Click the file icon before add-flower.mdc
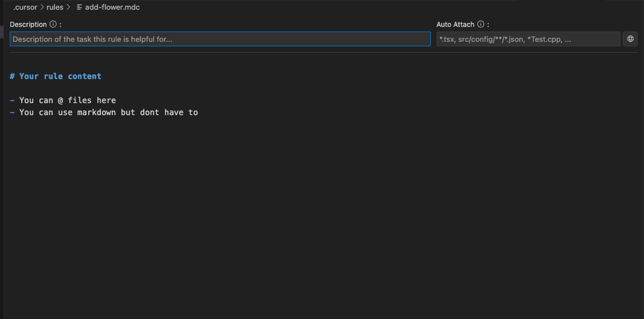644x319 pixels. pos(79,7)
